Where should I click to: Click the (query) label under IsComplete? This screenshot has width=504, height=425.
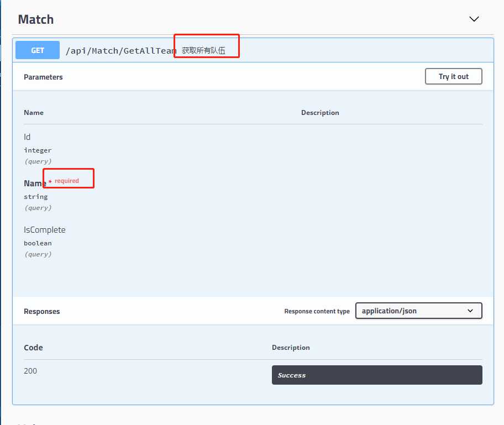point(38,254)
